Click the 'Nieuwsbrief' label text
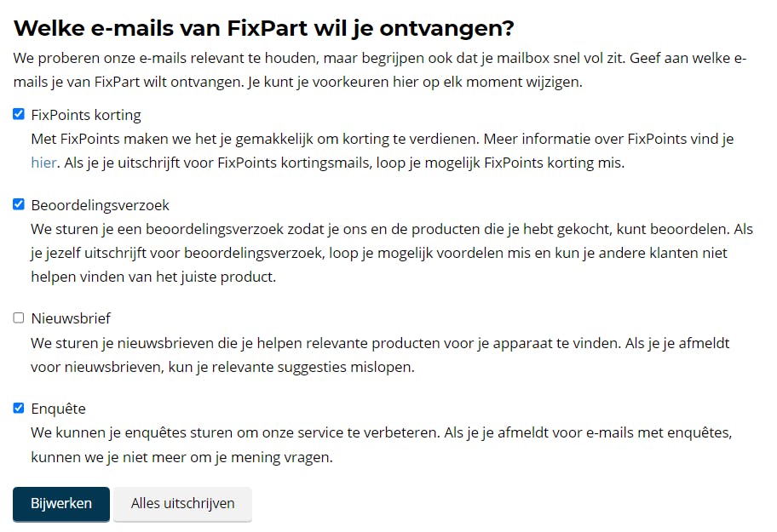 (x=71, y=318)
